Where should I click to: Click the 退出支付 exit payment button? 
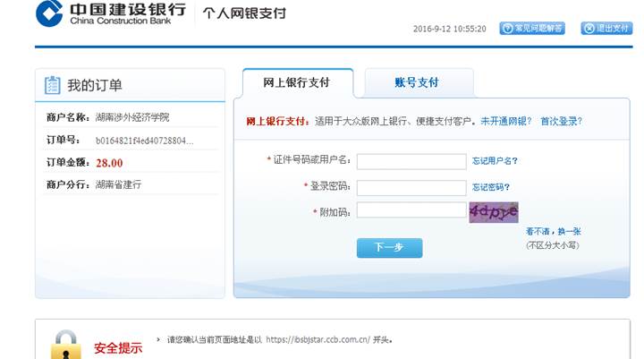(606, 29)
